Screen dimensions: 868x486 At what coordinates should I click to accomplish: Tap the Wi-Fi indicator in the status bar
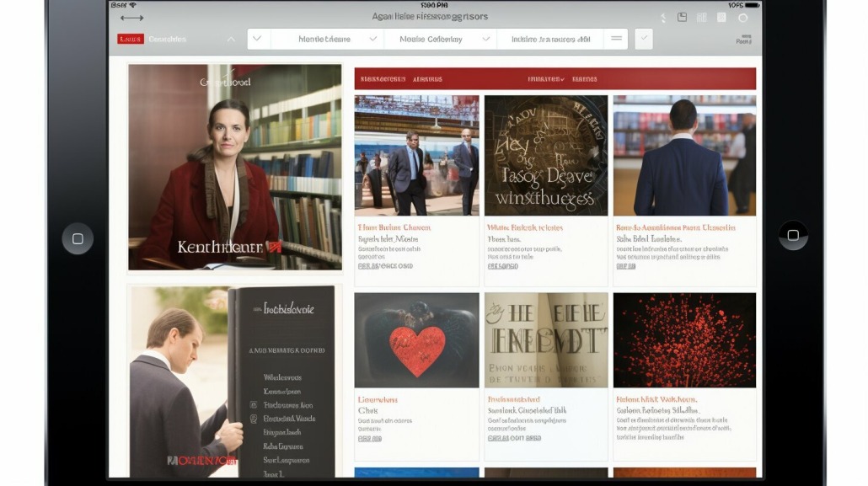pyautogui.click(x=132, y=5)
